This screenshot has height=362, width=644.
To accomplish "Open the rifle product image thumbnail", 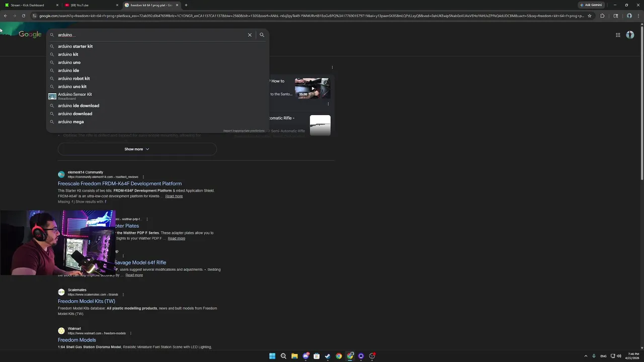I will pos(320,125).
